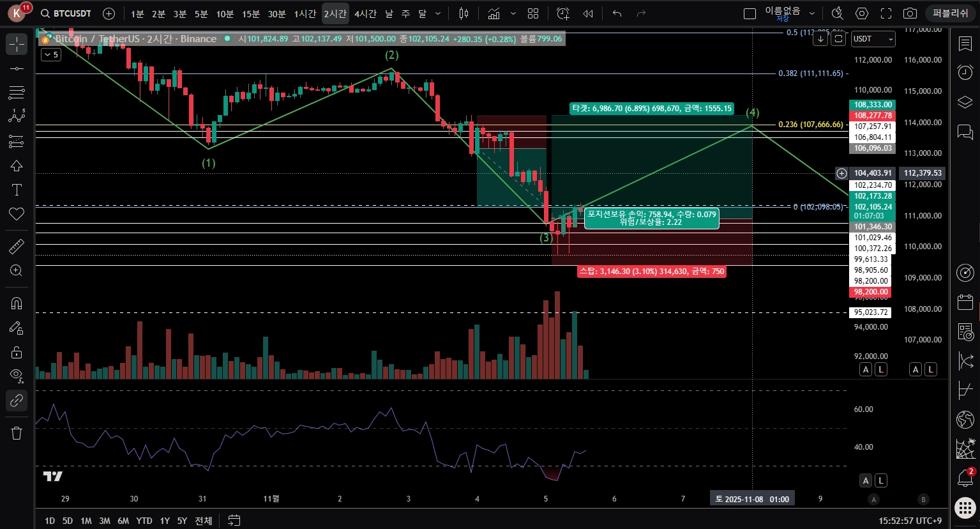The height and width of the screenshot is (529, 980).
Task: Set date range to 6M
Action: (123, 521)
